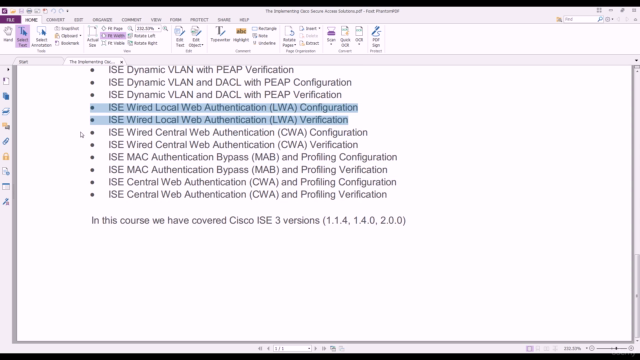Take a SnapShot of the page
Viewport: 640px width, 360px height.
tap(67, 29)
